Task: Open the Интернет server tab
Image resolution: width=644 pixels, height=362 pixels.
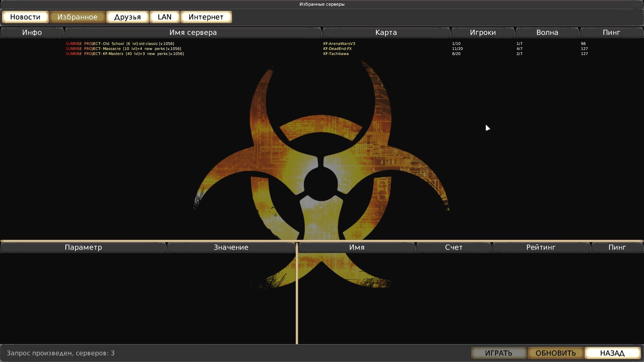Action: pyautogui.click(x=206, y=17)
